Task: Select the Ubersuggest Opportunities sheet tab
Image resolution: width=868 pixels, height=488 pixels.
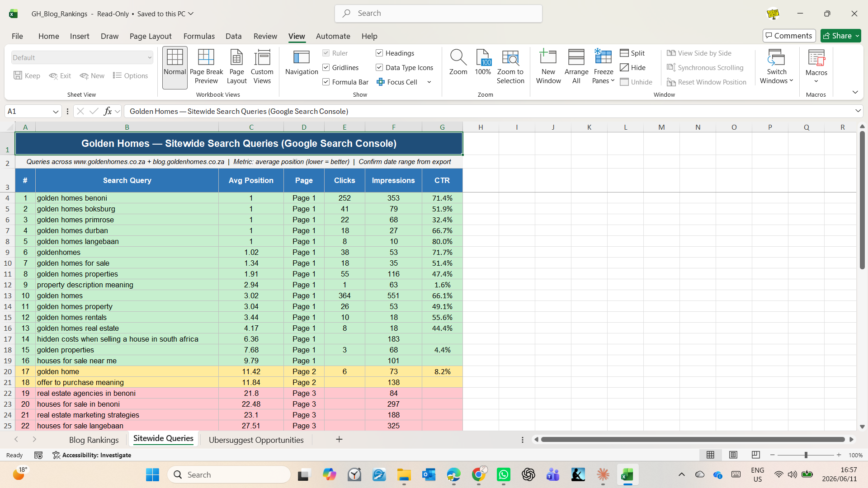Action: point(256,440)
